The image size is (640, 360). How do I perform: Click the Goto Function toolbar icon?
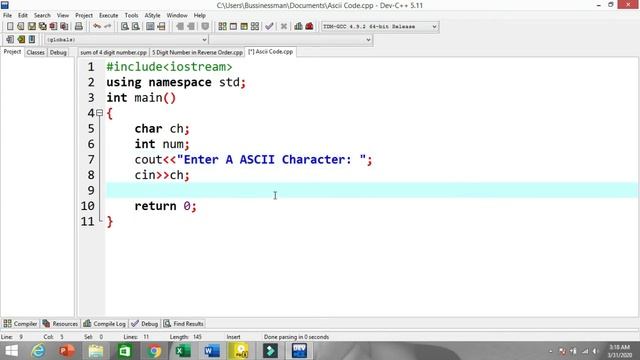[x=150, y=27]
